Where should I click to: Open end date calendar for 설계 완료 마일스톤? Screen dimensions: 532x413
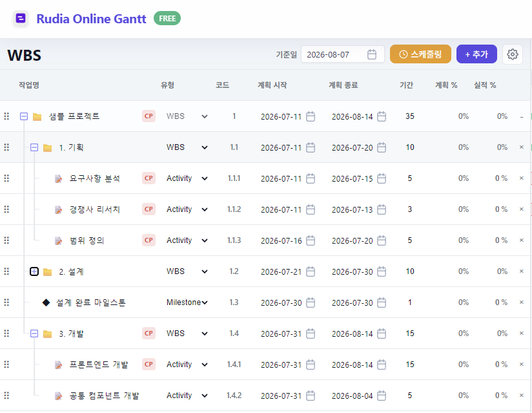(382, 302)
